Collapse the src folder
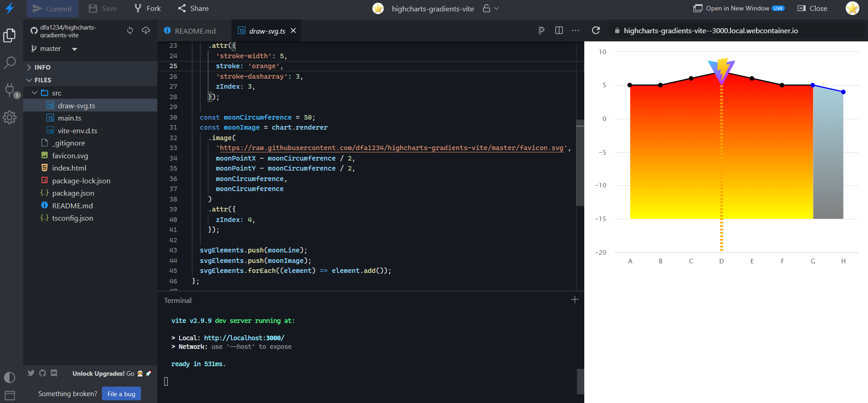The height and width of the screenshot is (403, 868). point(90,93)
